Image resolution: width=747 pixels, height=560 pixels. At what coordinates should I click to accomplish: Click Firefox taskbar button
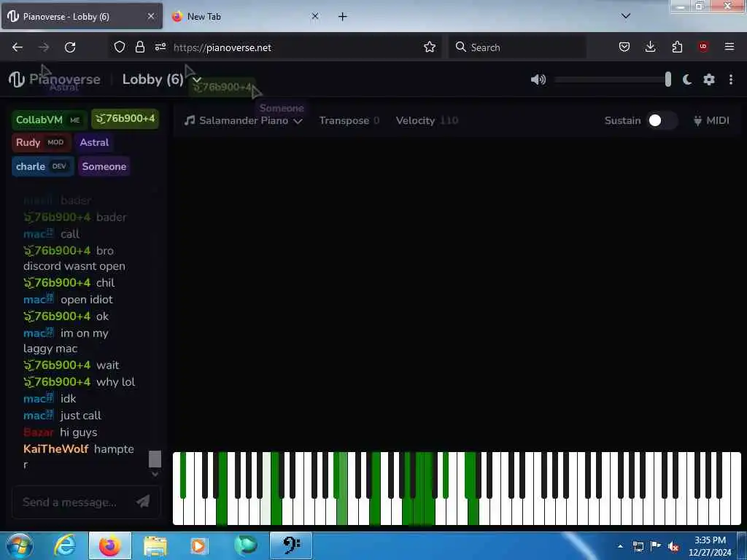click(109, 545)
